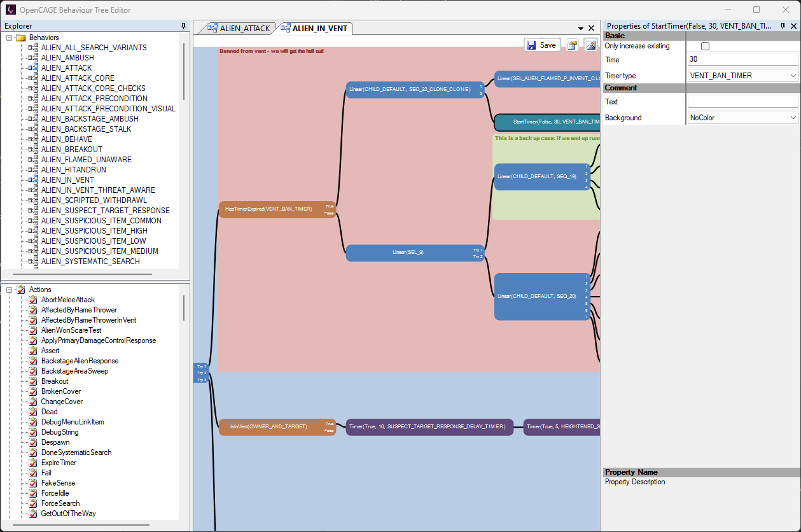Screen dimensions: 801x532
Task: Click the Time input field
Action: 743,59
